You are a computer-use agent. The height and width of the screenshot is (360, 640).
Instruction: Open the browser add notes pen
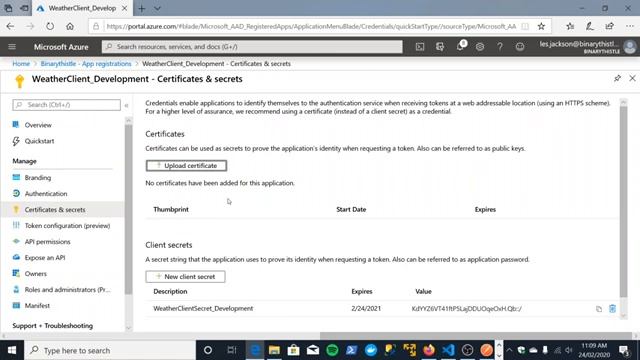(x=589, y=26)
